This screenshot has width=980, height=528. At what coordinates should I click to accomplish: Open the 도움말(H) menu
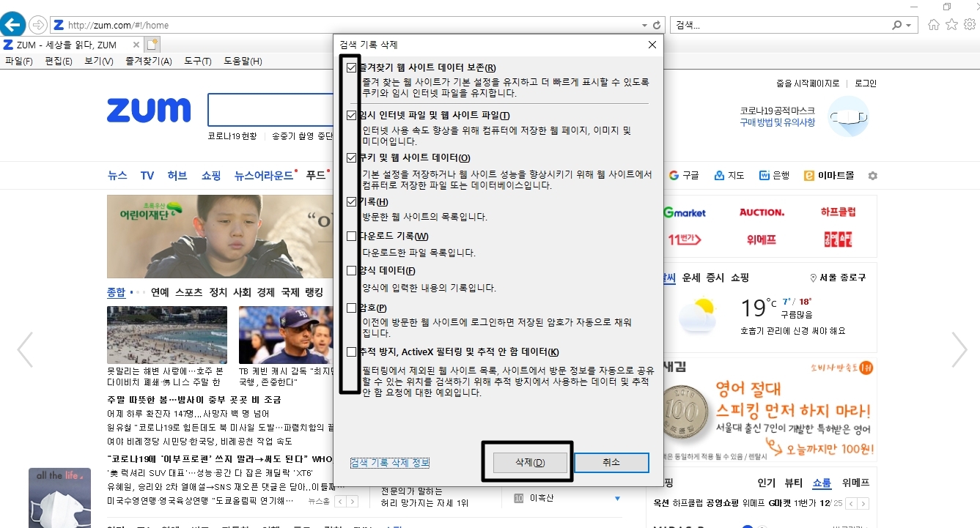click(x=243, y=62)
